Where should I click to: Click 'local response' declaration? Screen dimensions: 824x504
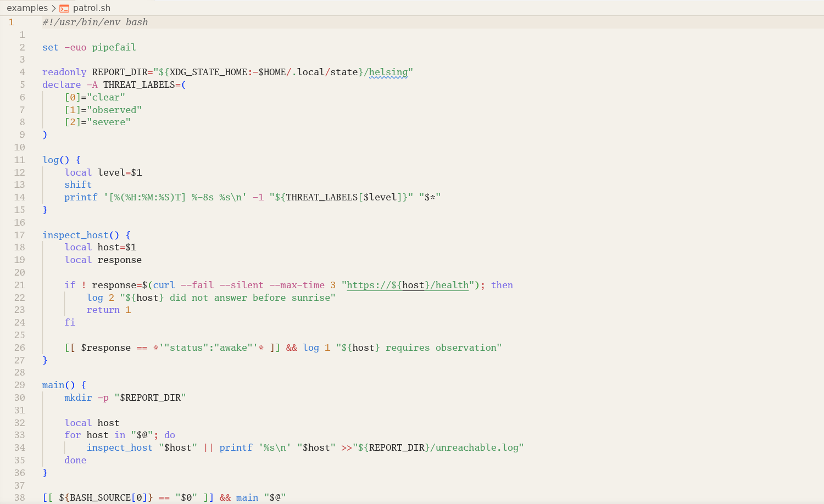click(103, 260)
